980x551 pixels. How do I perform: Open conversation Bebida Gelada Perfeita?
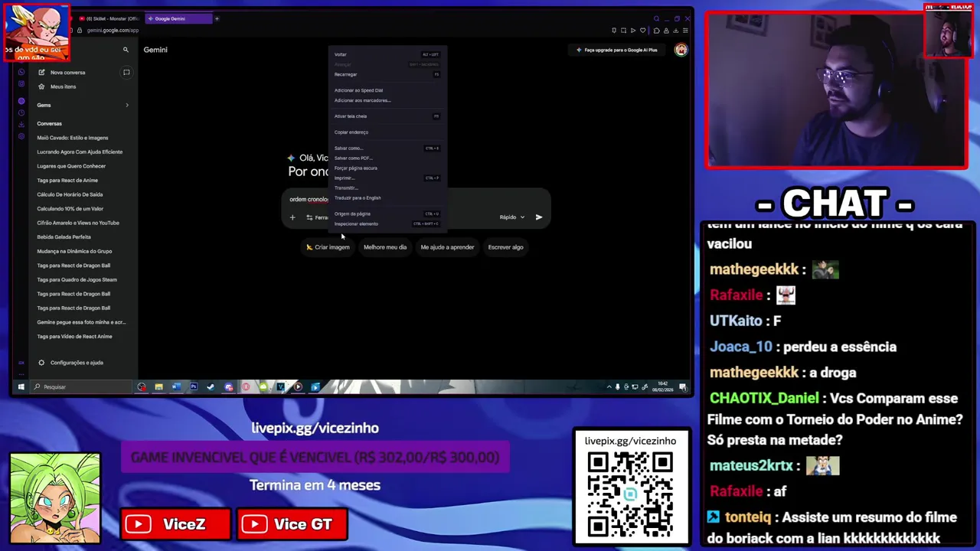pyautogui.click(x=64, y=237)
